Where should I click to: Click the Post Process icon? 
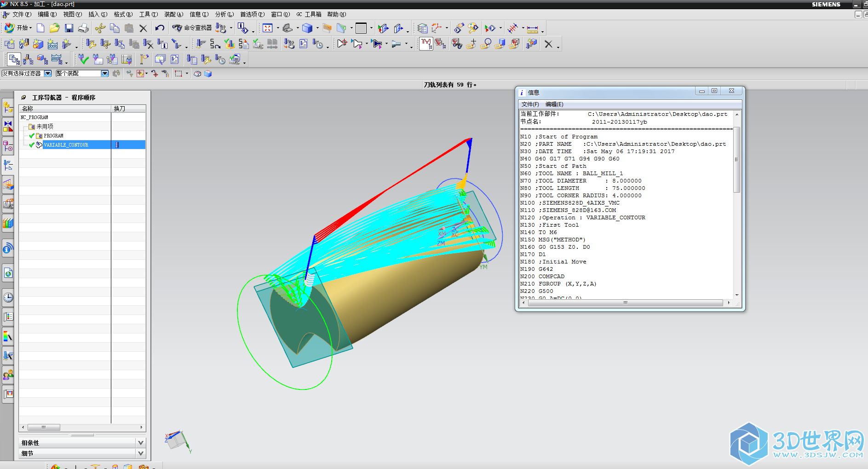click(x=289, y=44)
